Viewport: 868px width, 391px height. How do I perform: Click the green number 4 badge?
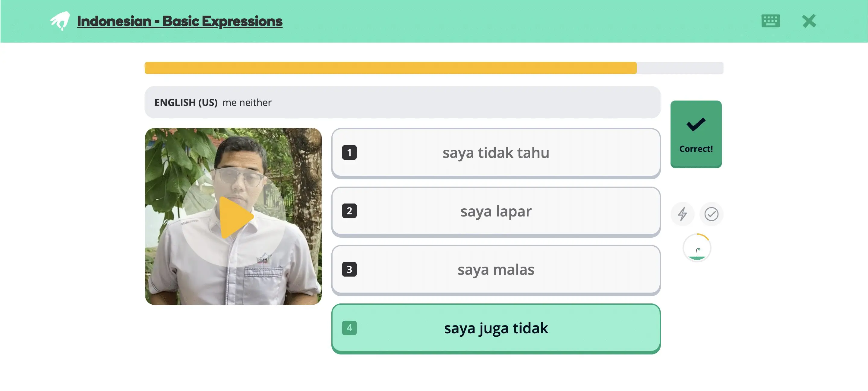tap(349, 328)
